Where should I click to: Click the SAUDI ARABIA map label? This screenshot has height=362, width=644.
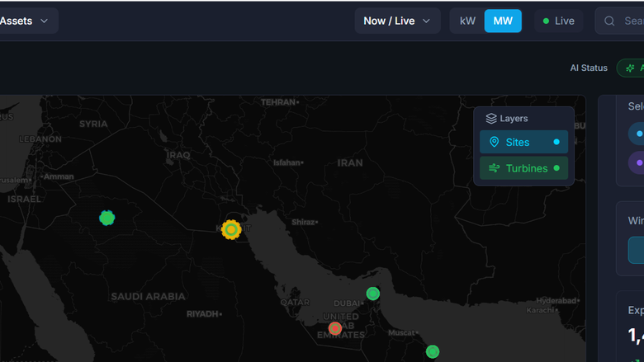coord(148,296)
